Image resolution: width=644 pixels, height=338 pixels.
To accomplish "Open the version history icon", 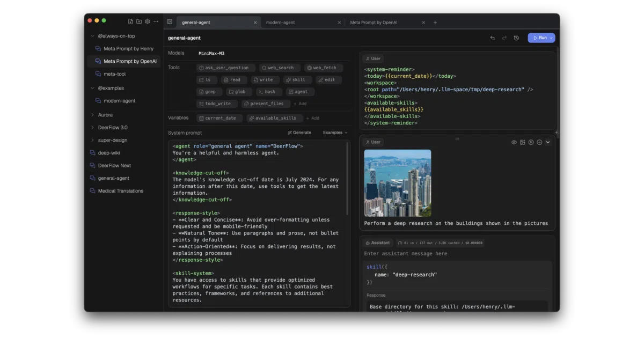I will click(x=516, y=38).
